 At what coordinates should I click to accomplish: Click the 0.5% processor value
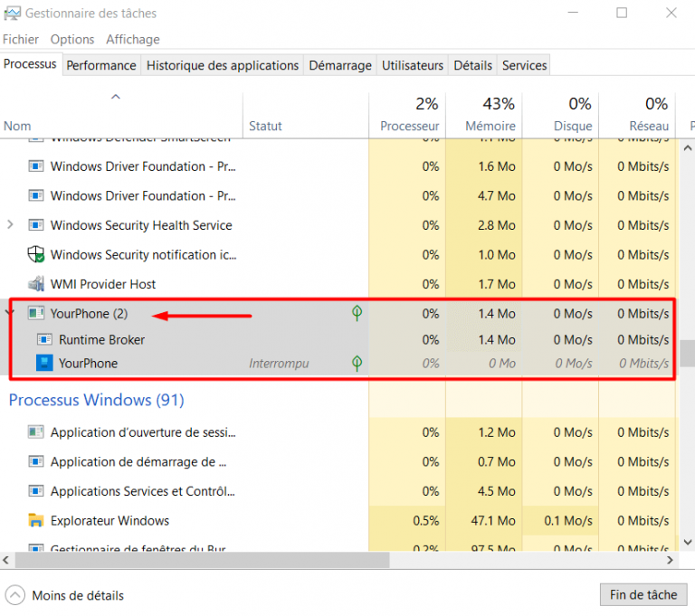tap(426, 521)
